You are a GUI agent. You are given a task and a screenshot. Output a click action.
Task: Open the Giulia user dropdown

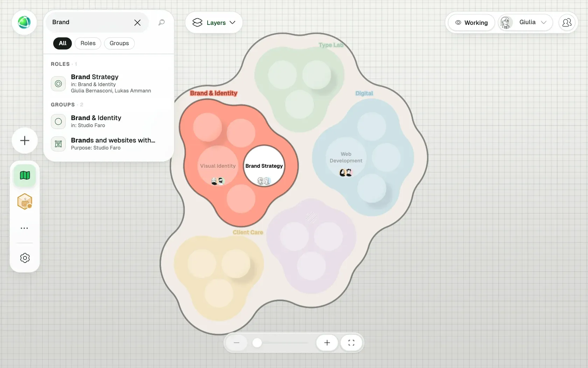click(525, 22)
